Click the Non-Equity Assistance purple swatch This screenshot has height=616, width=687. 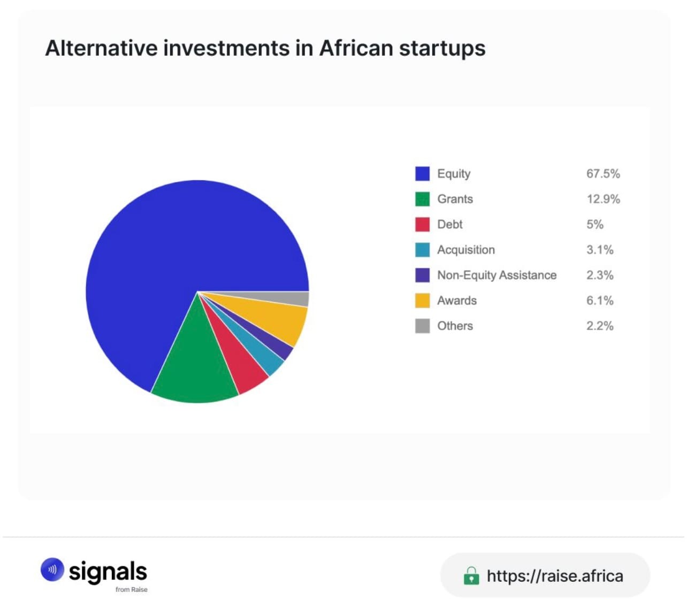pyautogui.click(x=422, y=275)
